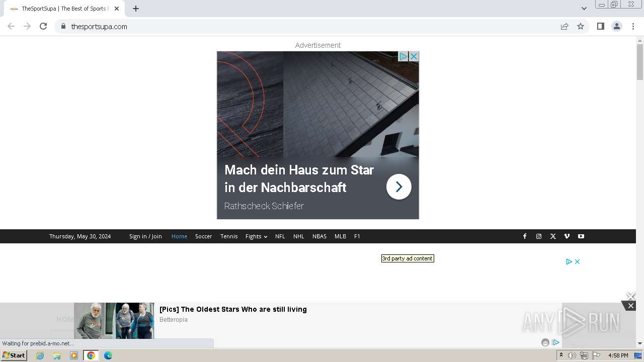Close the bottom sticky ad bar

(630, 305)
